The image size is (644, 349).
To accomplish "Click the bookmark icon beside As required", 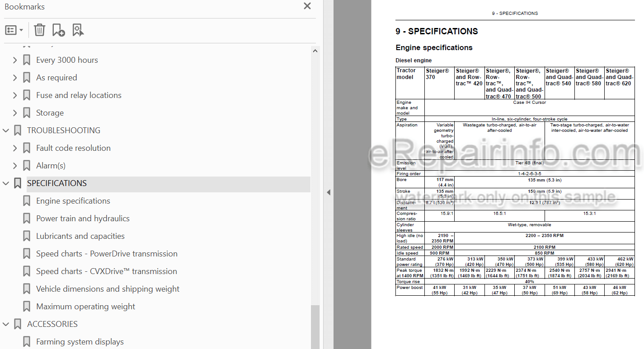I will pyautogui.click(x=27, y=78).
